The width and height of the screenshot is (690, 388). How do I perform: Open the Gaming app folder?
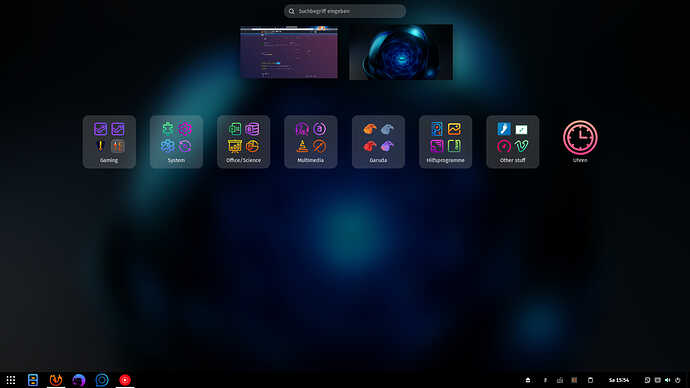point(109,142)
